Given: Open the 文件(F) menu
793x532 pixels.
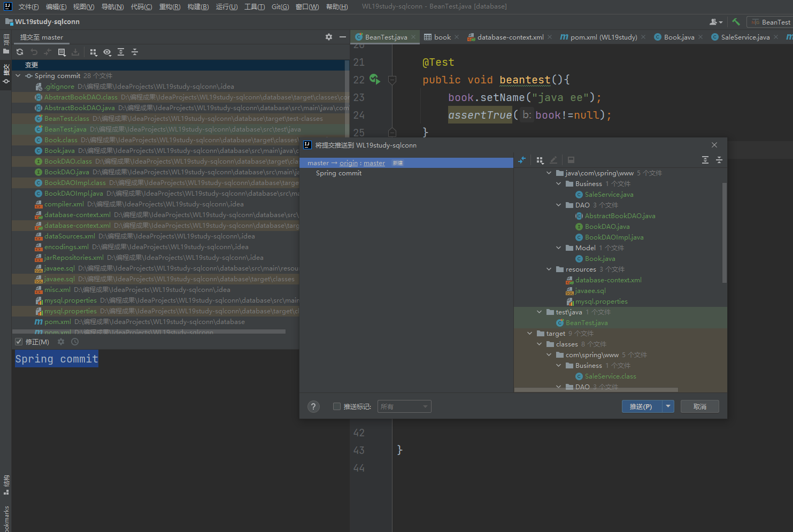Looking at the screenshot, I should point(28,6).
